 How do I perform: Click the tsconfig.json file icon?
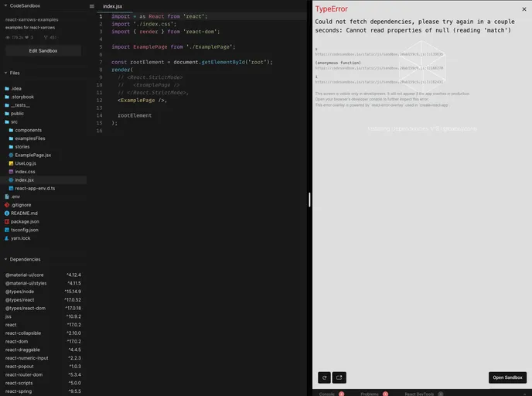tap(7, 230)
